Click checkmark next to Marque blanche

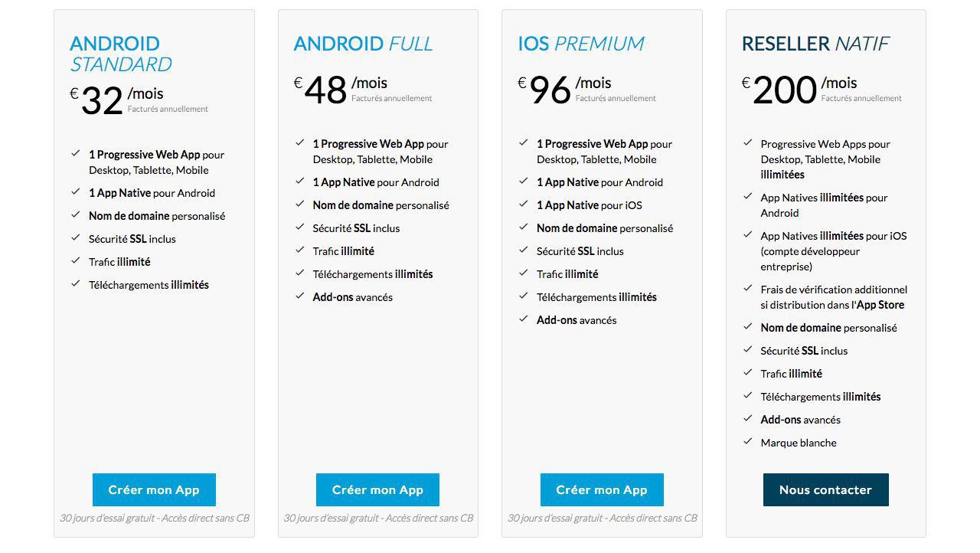[748, 442]
